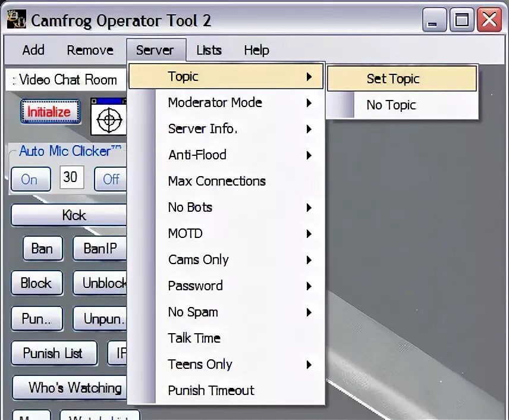Image resolution: width=509 pixels, height=420 pixels.
Task: Expand the Server Info. submenu
Action: (226, 129)
